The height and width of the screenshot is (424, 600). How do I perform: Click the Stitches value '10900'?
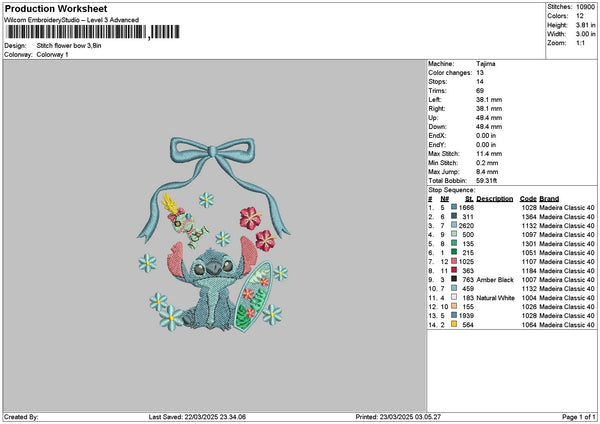pyautogui.click(x=585, y=7)
